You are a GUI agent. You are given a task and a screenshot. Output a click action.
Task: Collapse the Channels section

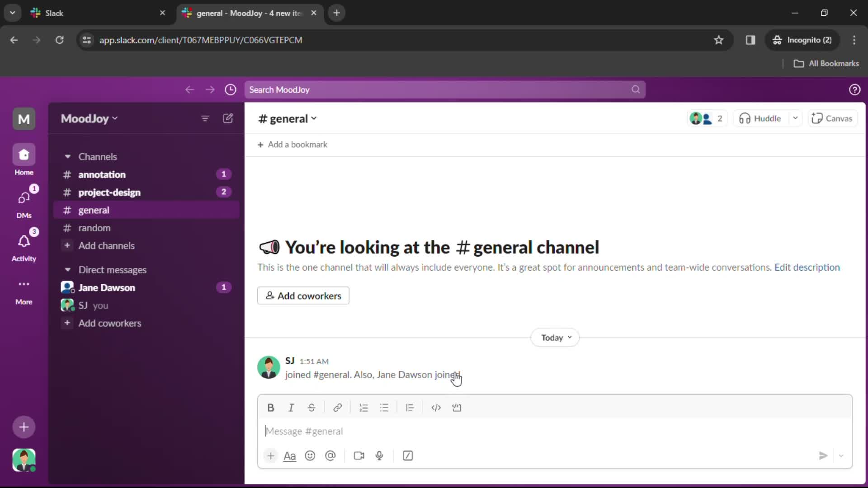click(x=67, y=157)
